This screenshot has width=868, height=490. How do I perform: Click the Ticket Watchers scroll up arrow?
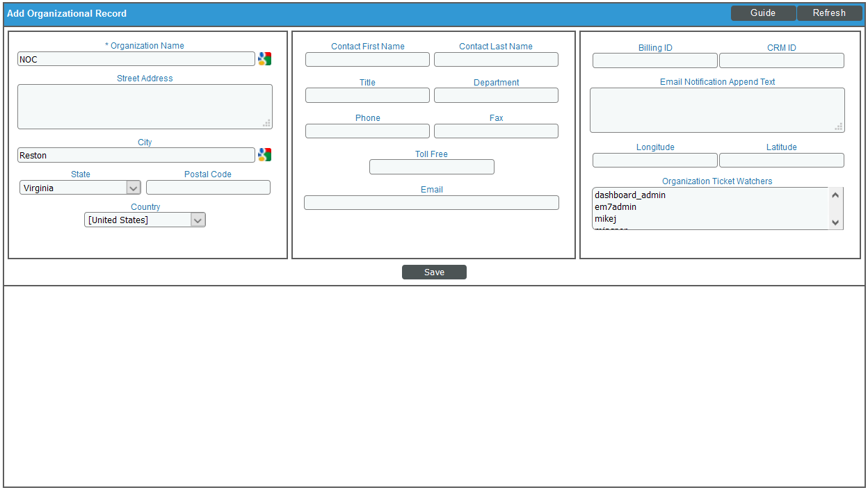[836, 195]
